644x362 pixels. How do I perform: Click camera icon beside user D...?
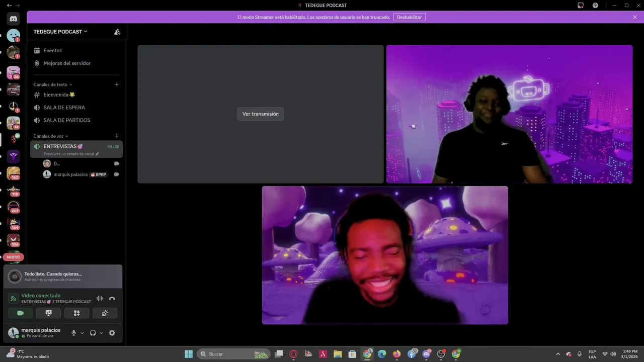coord(117,163)
